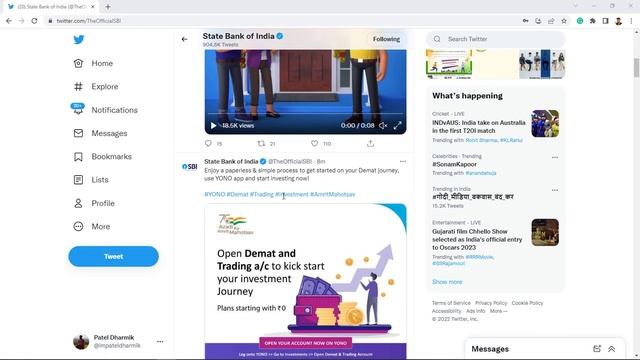The height and width of the screenshot is (360, 640).
Task: Reply to the video tweet
Action: (x=209, y=144)
